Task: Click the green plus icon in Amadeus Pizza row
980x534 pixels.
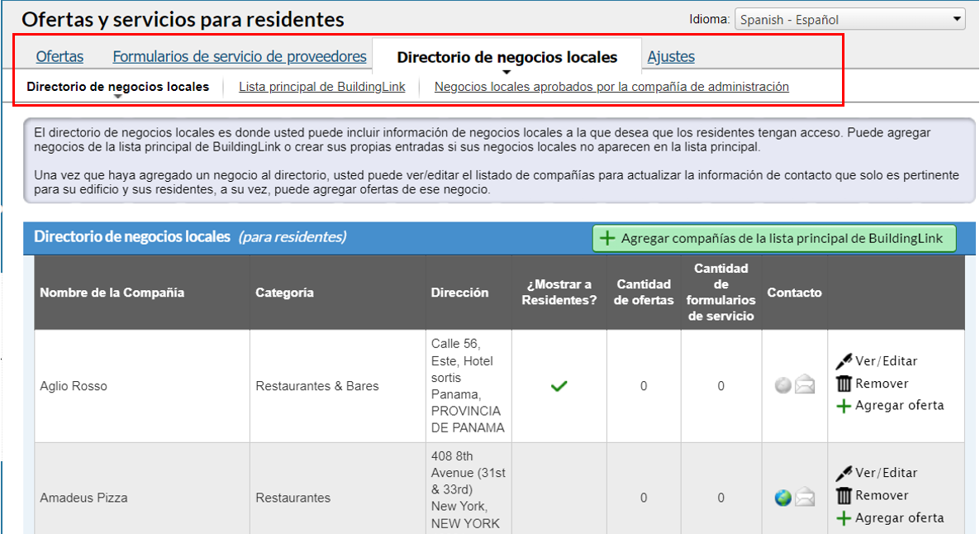Action: point(844,518)
